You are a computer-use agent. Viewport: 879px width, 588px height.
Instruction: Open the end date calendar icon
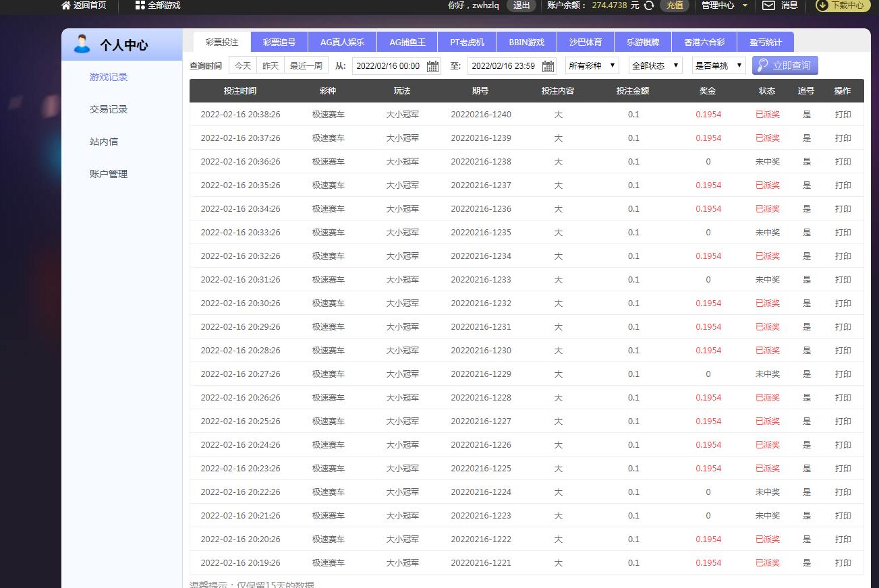click(x=548, y=66)
